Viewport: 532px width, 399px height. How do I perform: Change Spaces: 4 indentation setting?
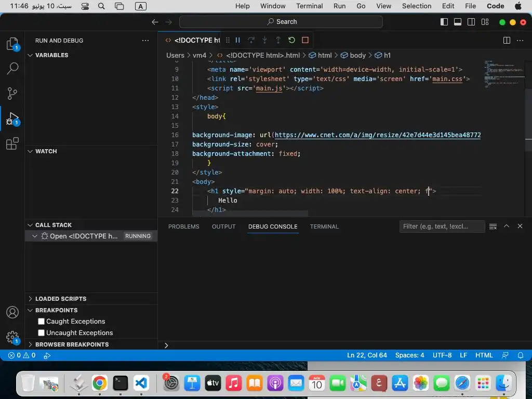coord(409,355)
